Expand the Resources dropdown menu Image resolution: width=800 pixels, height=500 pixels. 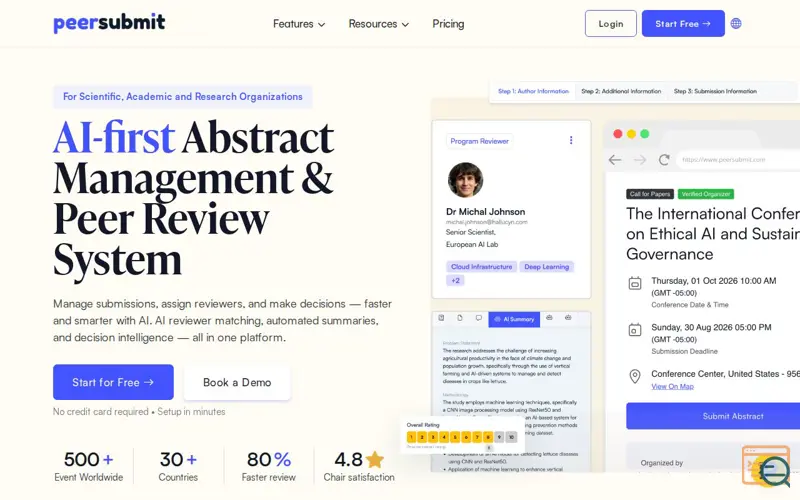[379, 24]
